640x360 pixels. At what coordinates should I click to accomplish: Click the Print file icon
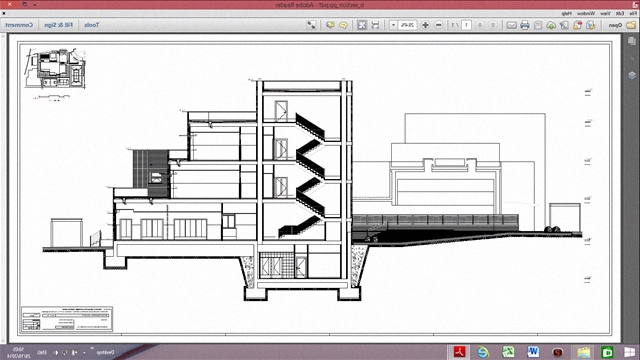(x=524, y=25)
